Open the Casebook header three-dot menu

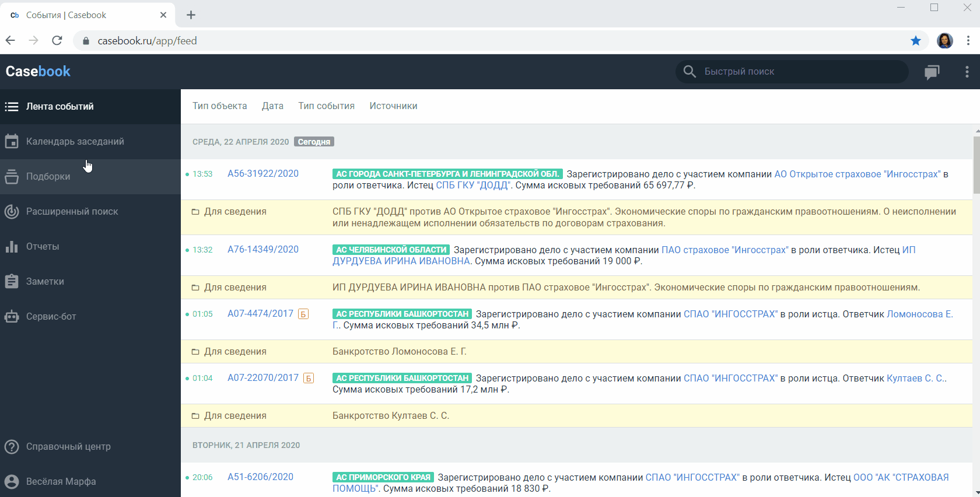[x=967, y=72]
